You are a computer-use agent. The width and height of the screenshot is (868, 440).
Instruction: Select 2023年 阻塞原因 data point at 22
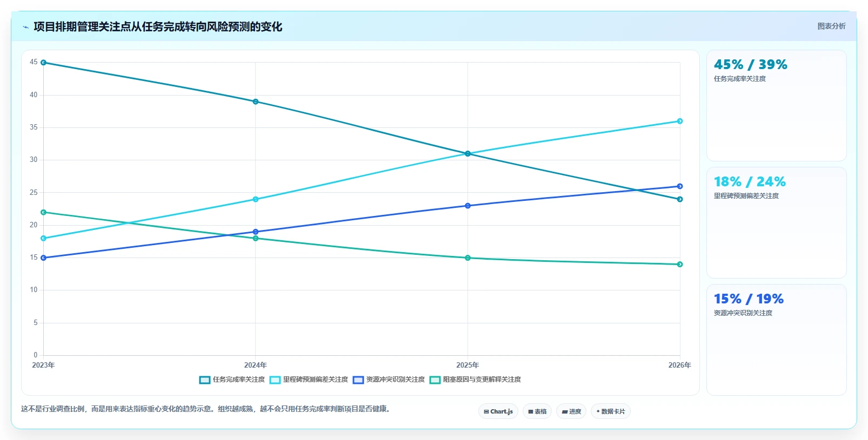(43, 212)
